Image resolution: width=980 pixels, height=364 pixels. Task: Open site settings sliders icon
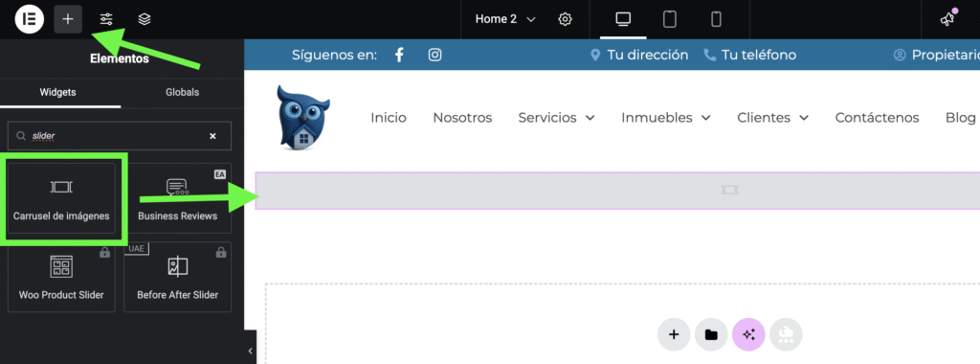[x=106, y=19]
